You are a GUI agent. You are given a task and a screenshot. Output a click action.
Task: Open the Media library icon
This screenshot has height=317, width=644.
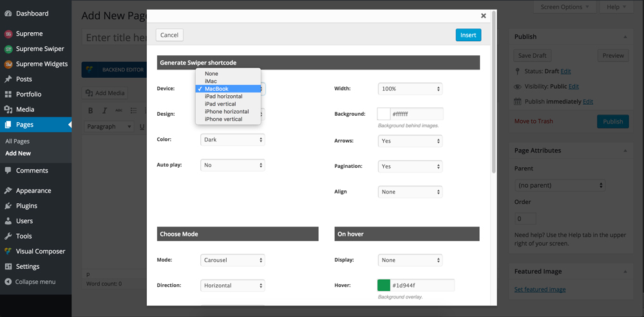[x=8, y=109]
